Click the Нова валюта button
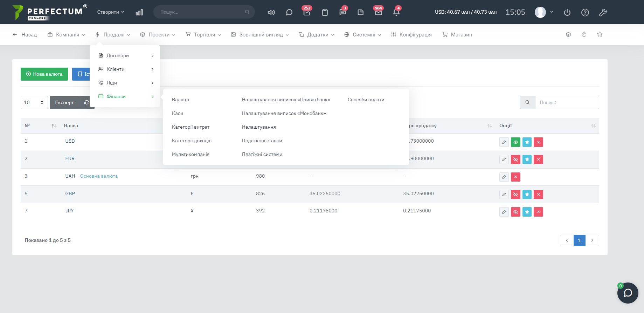The height and width of the screenshot is (313, 644). [44, 74]
